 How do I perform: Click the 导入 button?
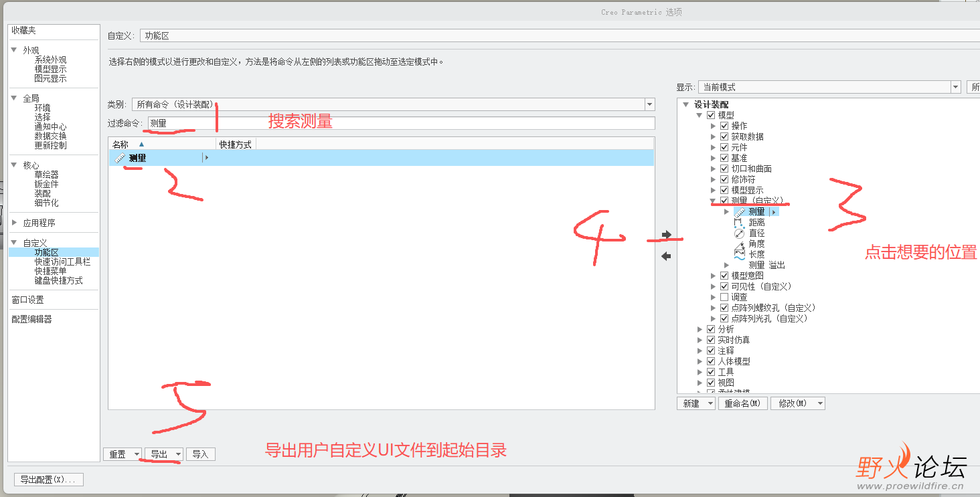click(x=201, y=454)
